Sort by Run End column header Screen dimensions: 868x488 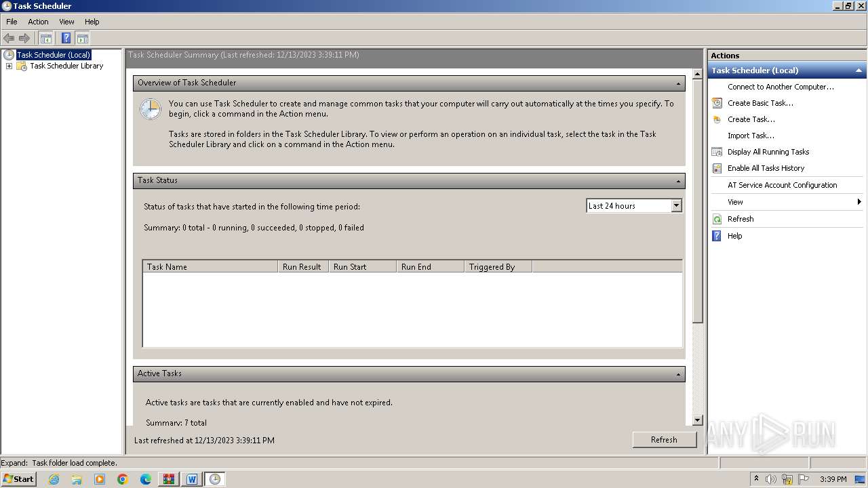point(430,266)
